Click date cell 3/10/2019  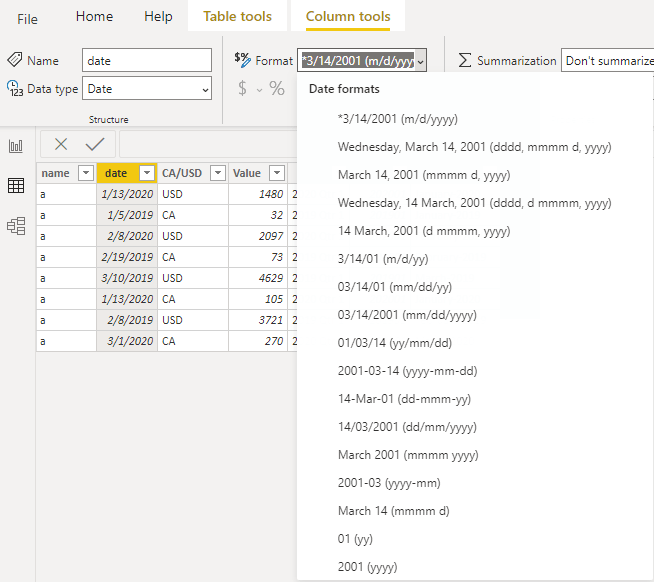[127, 278]
